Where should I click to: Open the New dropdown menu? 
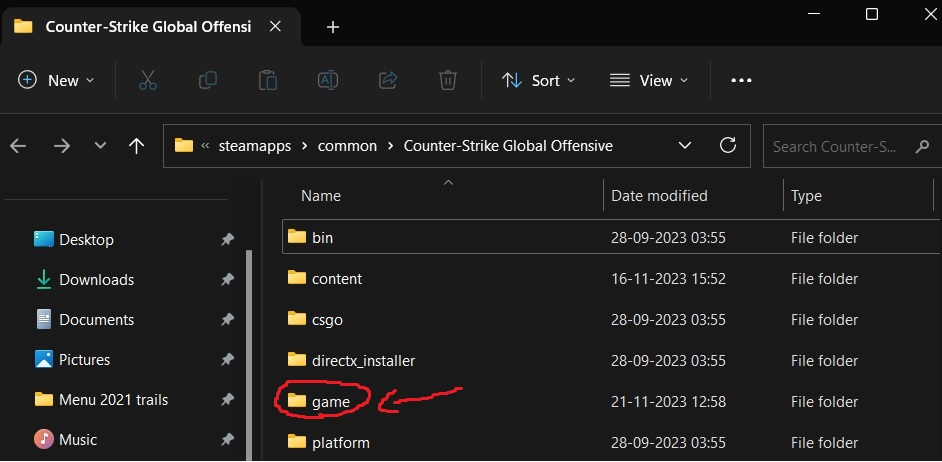pyautogui.click(x=56, y=81)
